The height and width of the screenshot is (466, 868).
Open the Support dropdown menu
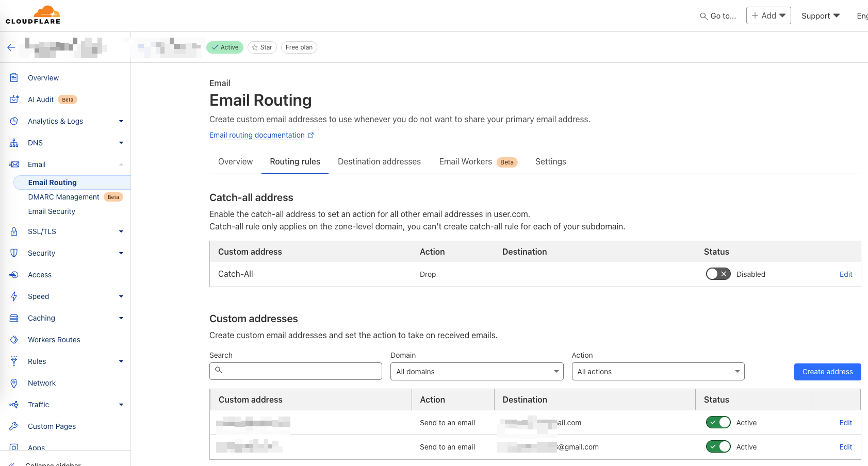point(821,16)
